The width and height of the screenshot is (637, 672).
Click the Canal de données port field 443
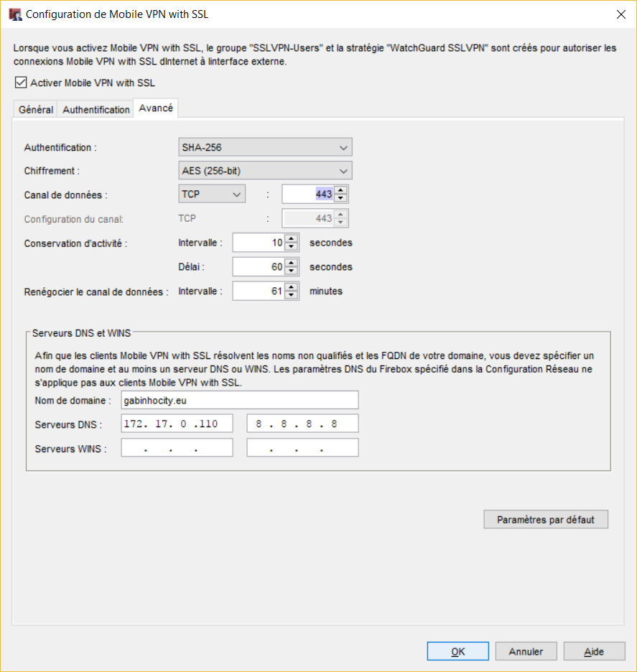(308, 194)
